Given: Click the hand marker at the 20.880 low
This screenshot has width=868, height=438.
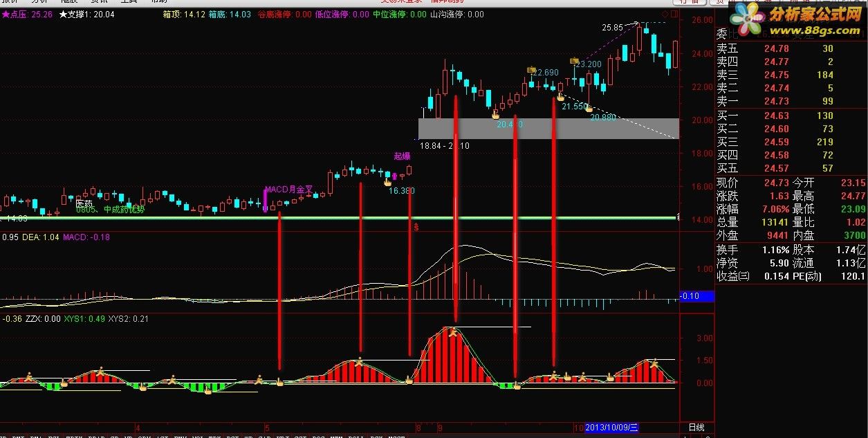Looking at the screenshot, I should pos(589,109).
